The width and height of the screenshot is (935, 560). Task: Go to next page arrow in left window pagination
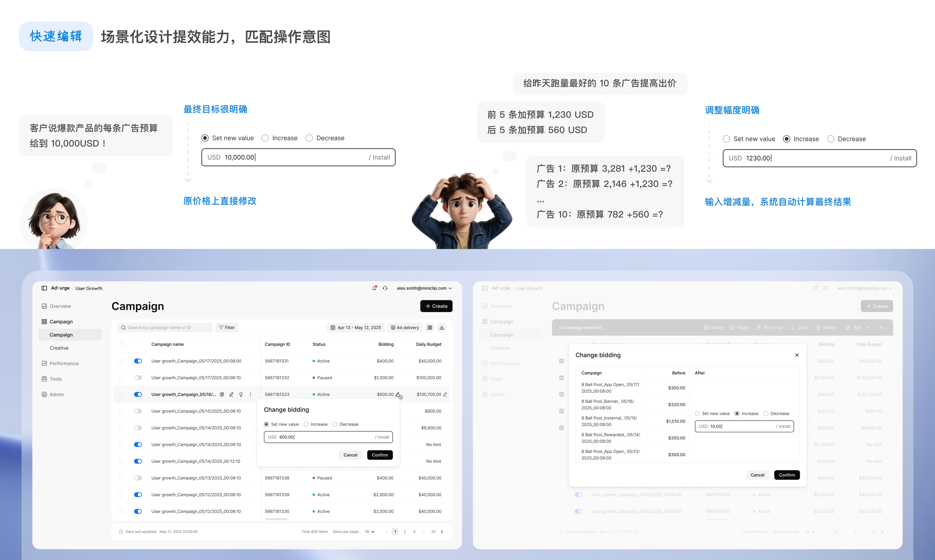pyautogui.click(x=442, y=532)
